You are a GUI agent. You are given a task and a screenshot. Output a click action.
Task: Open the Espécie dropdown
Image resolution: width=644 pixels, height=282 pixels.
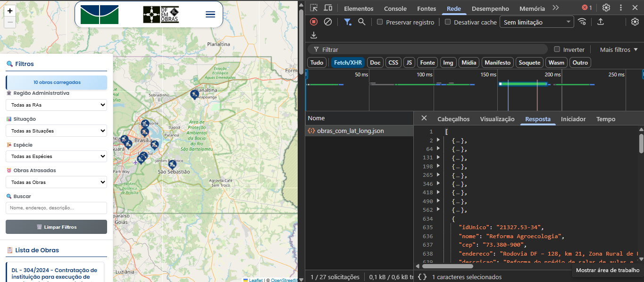click(56, 156)
